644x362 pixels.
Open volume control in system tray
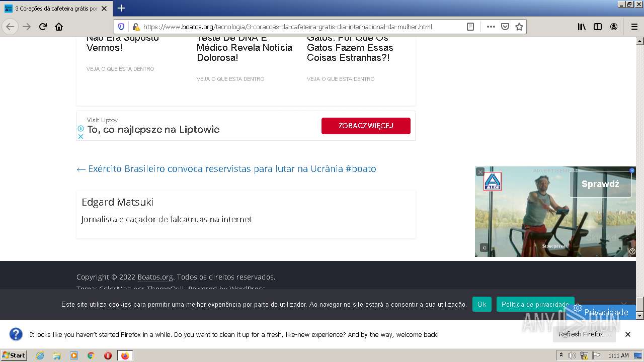(x=572, y=355)
